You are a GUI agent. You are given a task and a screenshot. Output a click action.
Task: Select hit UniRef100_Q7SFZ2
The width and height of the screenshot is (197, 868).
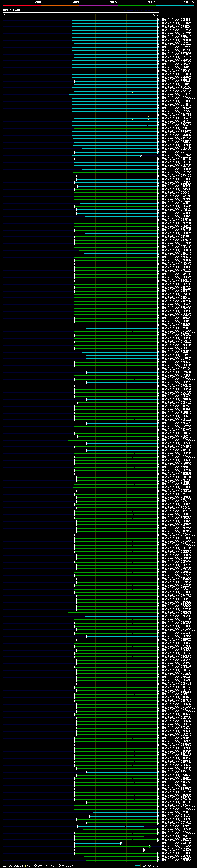tap(177, 210)
